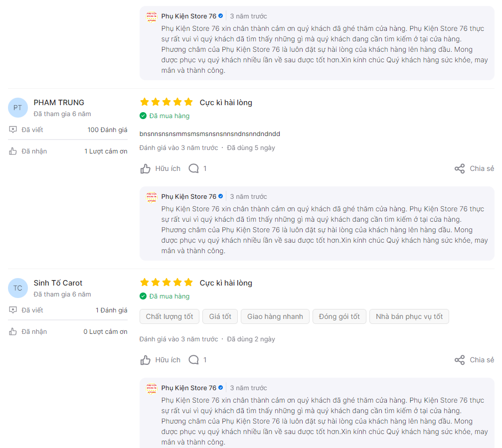Screen dimensions: 502x448
Task: Click the PT avatar of PHAM TRUNG
Action: [17, 108]
